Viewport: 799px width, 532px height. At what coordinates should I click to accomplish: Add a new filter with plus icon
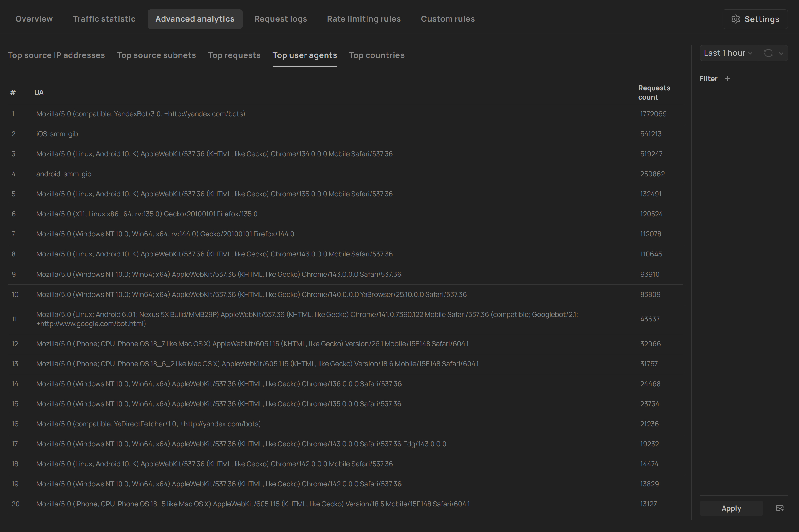pyautogui.click(x=727, y=79)
